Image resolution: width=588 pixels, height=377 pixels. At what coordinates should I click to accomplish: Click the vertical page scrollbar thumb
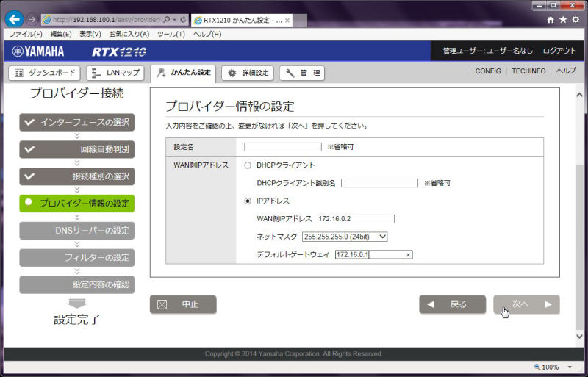[579, 247]
